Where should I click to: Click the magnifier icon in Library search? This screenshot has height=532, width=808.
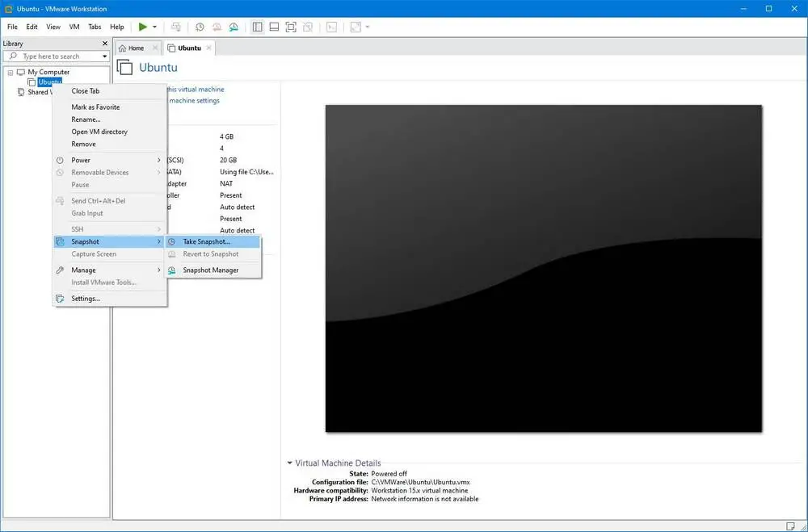point(14,56)
